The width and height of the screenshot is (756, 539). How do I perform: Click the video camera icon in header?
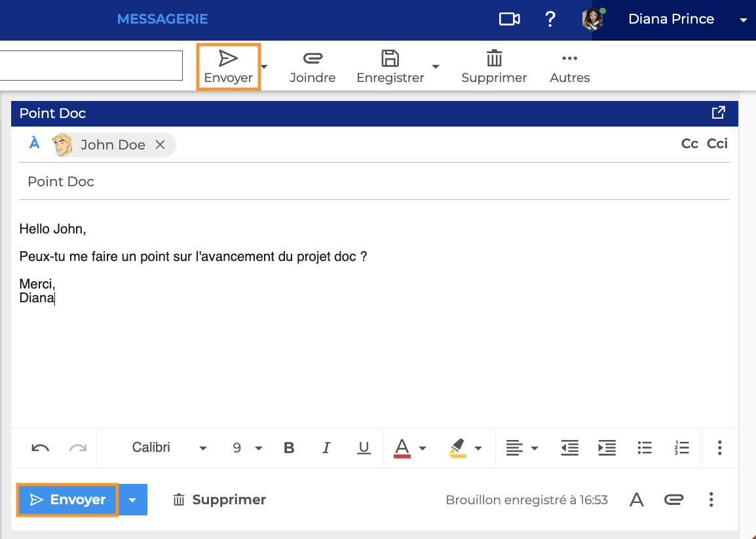pos(509,20)
